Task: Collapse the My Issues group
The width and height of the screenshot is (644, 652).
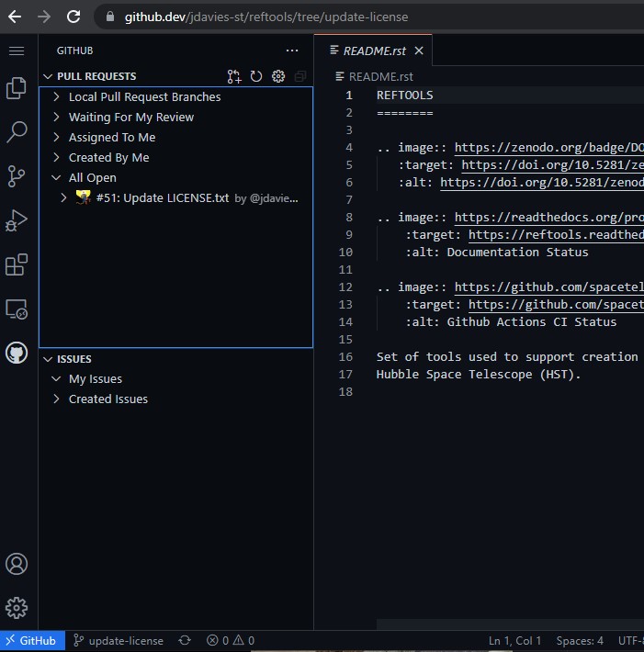Action: point(57,379)
